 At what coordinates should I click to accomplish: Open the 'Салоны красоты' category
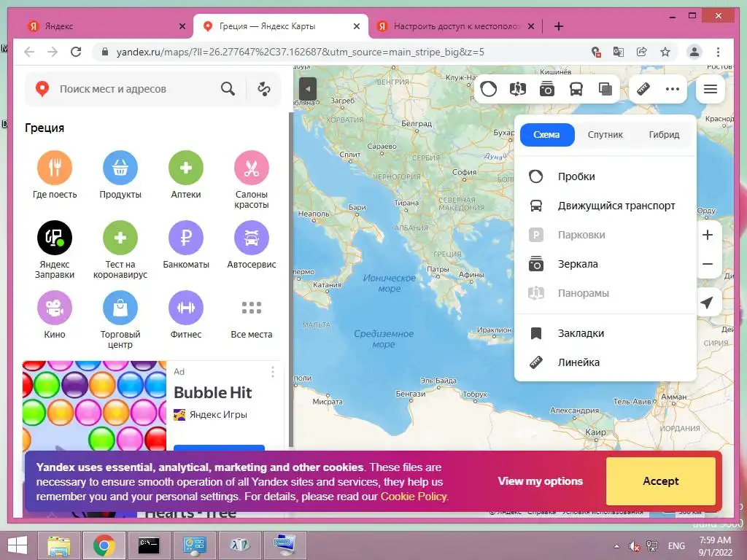[x=252, y=179]
